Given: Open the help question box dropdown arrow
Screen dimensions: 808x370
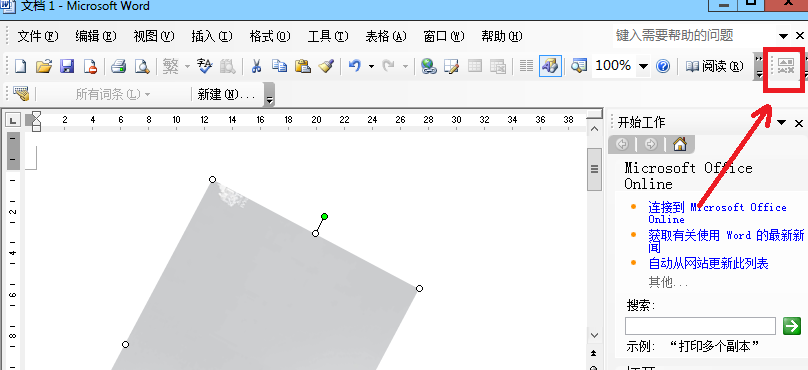Looking at the screenshot, I should click(x=783, y=36).
